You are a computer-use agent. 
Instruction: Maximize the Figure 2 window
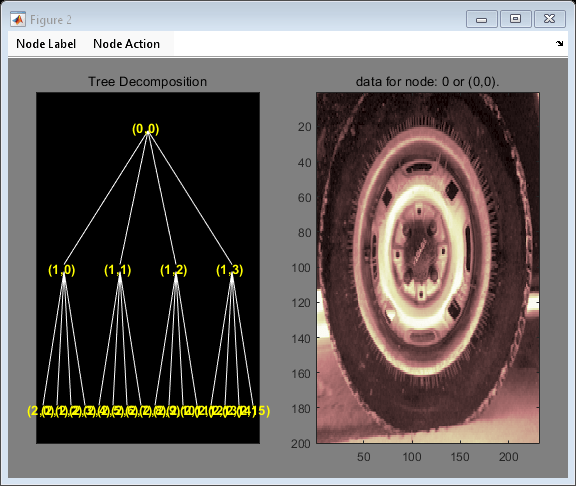(515, 19)
